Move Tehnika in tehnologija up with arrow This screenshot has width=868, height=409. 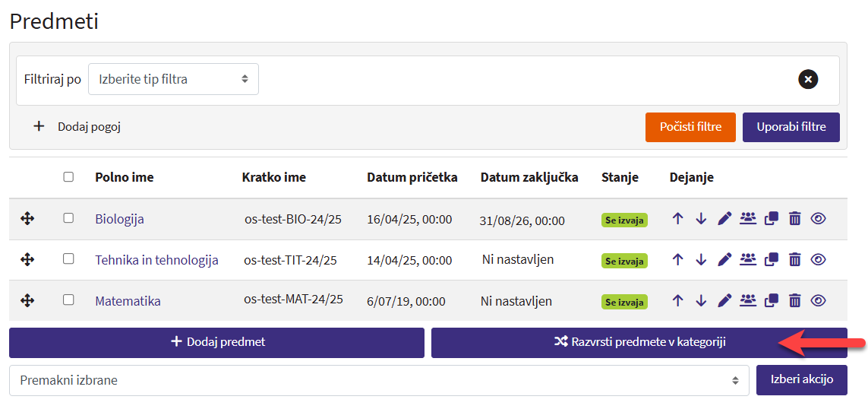pyautogui.click(x=678, y=259)
